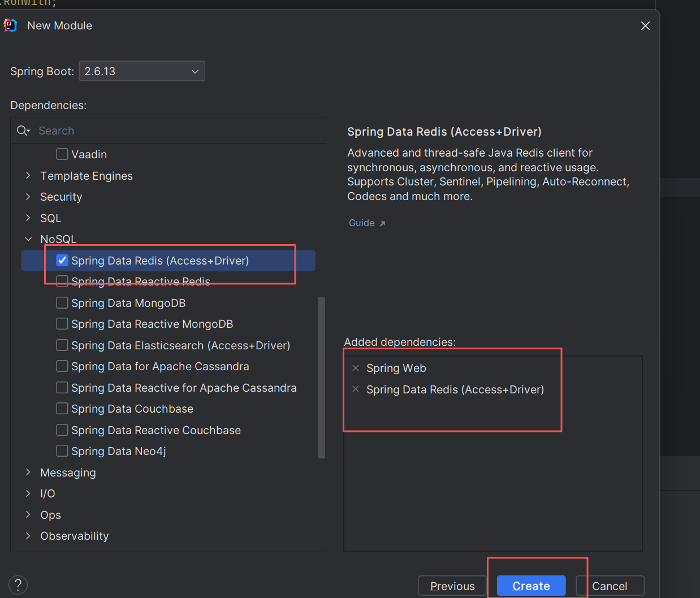Screen dimensions: 700x598
Task: Check Spring Data Reactive Couchbase
Action: [x=62, y=430]
